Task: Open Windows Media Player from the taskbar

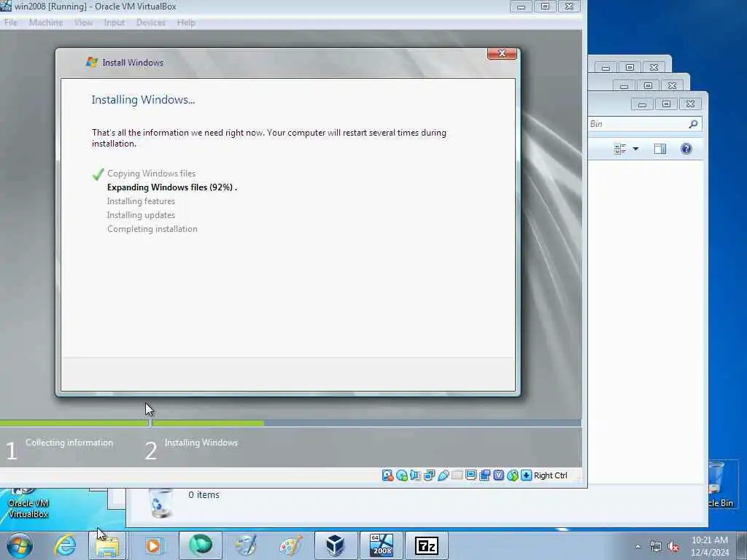Action: 153,545
